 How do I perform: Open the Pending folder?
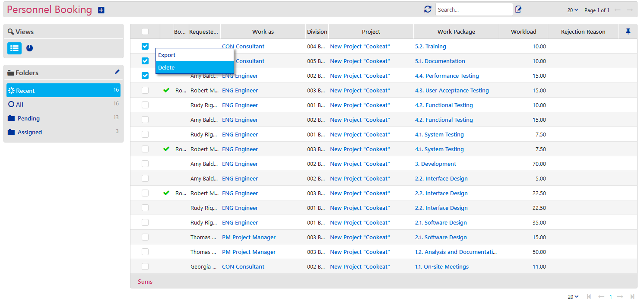click(x=29, y=118)
